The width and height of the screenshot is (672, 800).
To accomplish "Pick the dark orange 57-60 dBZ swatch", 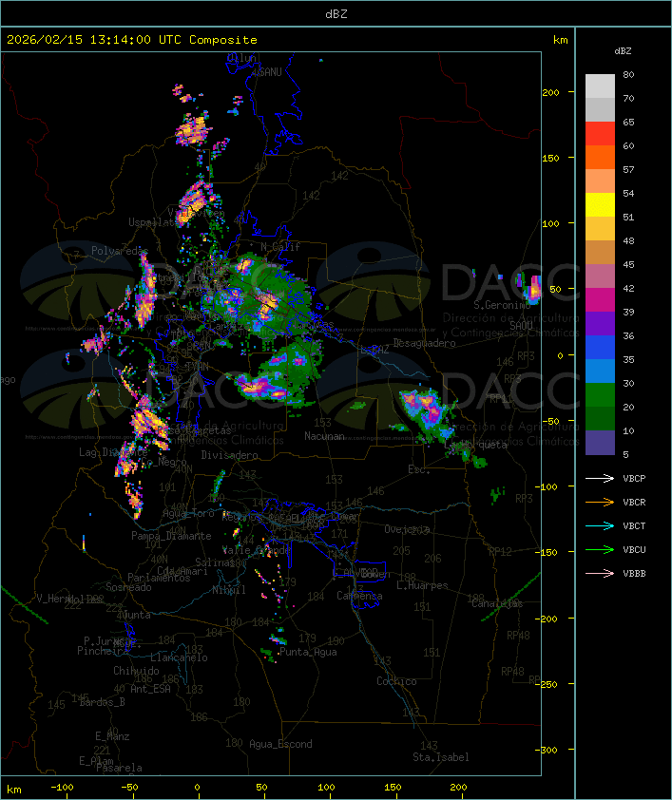I will coord(600,157).
